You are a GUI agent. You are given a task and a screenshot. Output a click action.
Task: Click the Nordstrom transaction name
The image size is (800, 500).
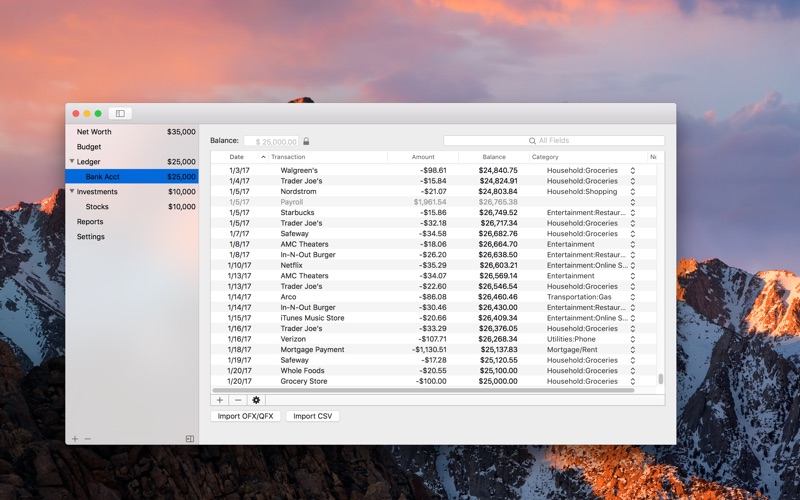(298, 191)
